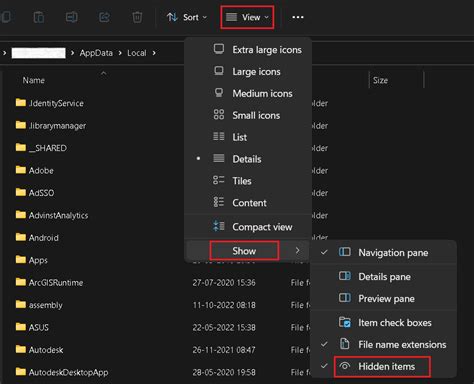Screen dimensions: 474x384
Task: Select Large icons view
Action: pyautogui.click(x=248, y=72)
